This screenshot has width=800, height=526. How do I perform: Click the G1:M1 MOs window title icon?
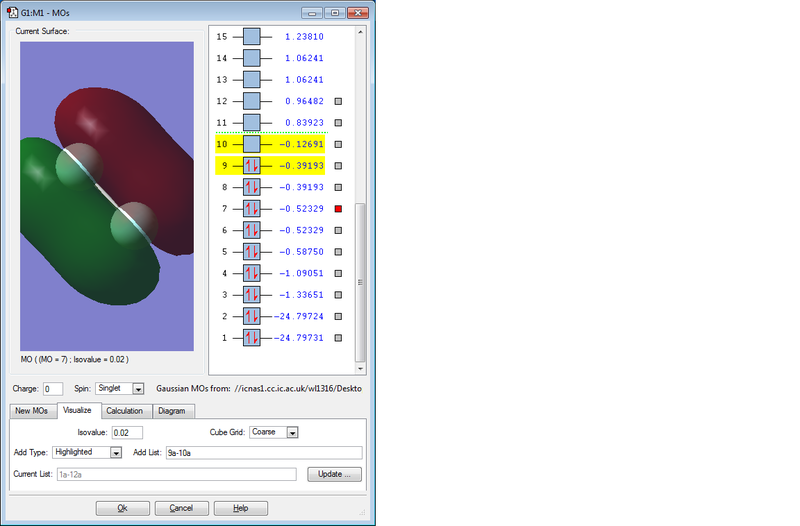(x=12, y=12)
